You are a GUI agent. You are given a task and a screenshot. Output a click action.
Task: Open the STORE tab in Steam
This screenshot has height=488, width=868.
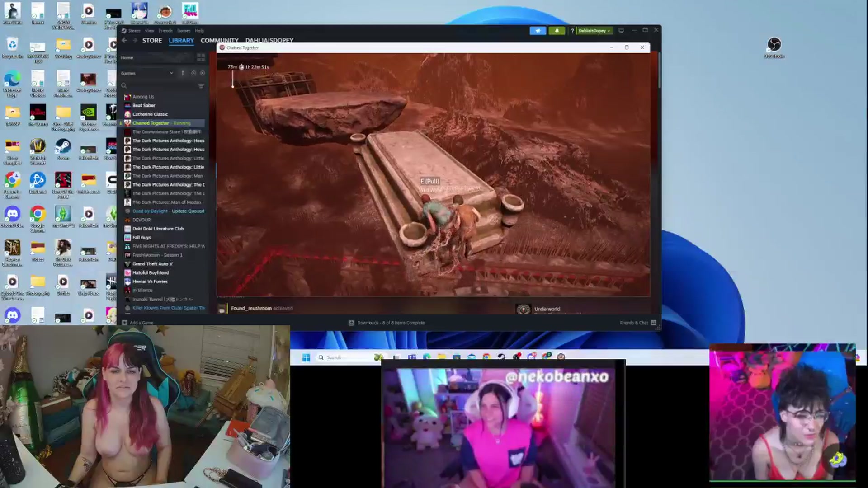tap(152, 40)
